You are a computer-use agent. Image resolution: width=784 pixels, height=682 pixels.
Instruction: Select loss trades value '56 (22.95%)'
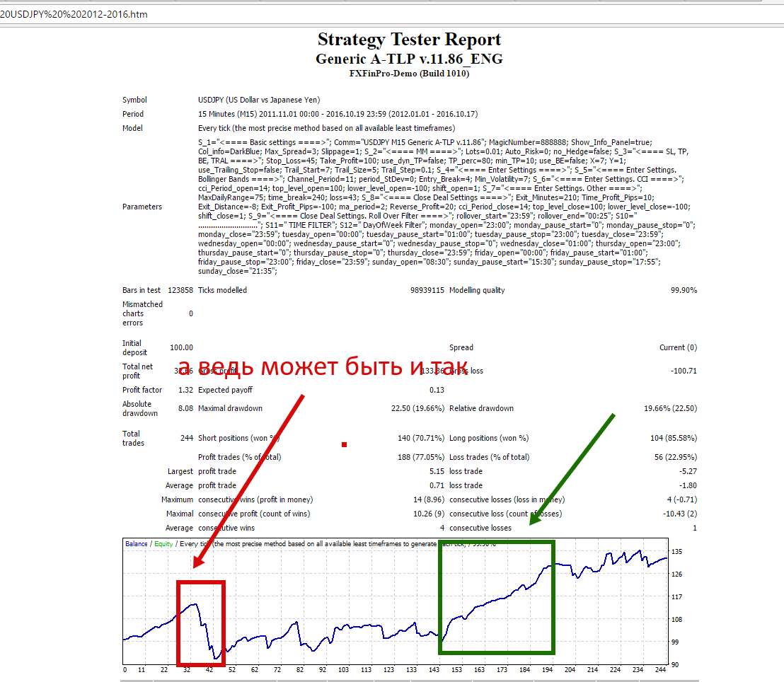pyautogui.click(x=676, y=457)
